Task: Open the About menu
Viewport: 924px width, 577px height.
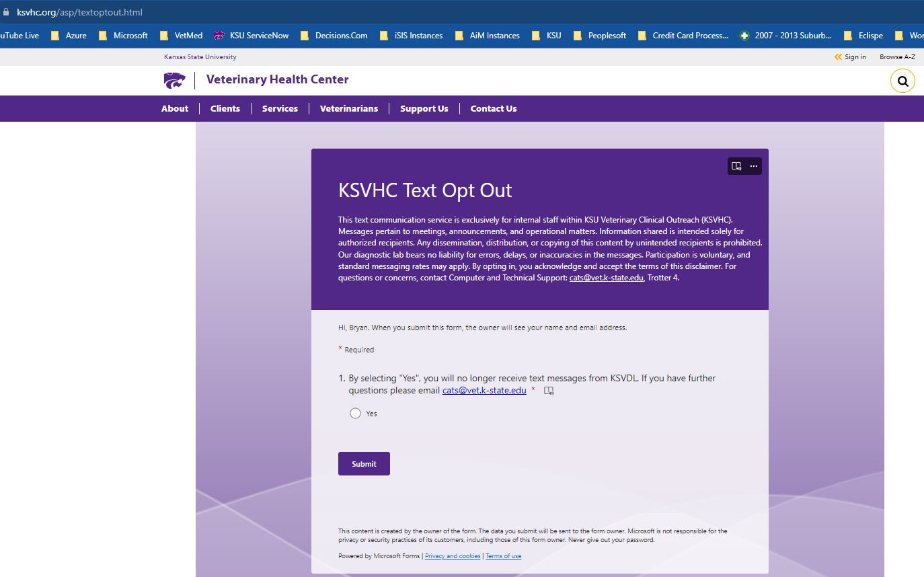Action: click(x=175, y=108)
